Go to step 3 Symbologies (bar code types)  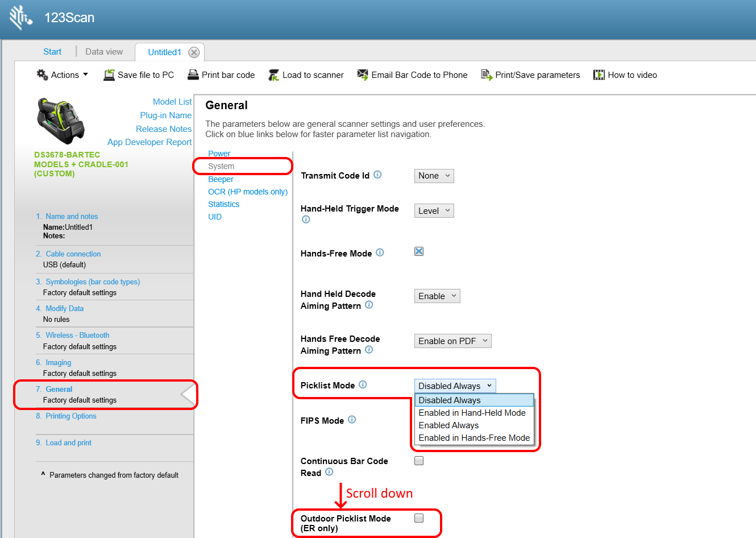(93, 282)
